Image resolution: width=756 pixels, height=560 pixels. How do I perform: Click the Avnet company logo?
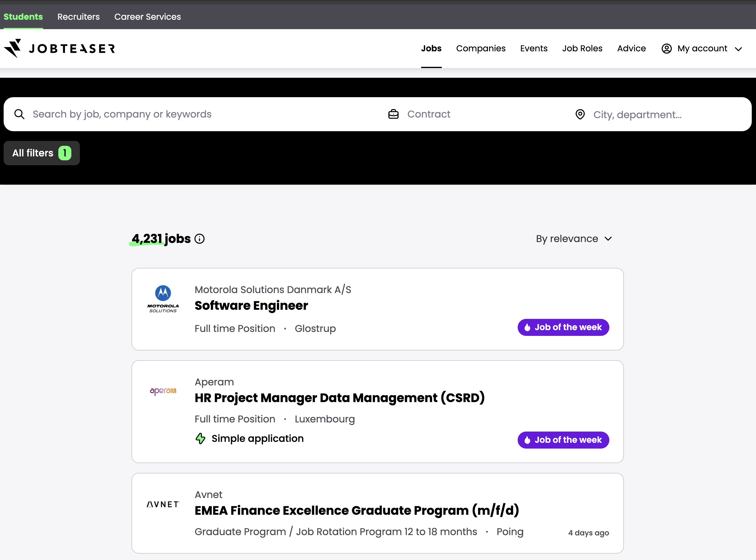163,504
